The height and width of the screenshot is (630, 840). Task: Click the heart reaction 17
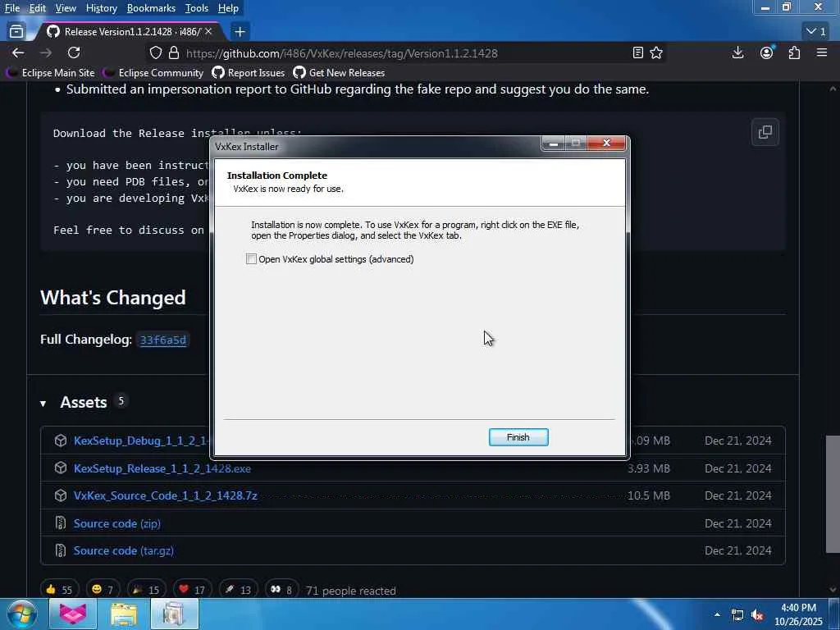[x=192, y=590]
